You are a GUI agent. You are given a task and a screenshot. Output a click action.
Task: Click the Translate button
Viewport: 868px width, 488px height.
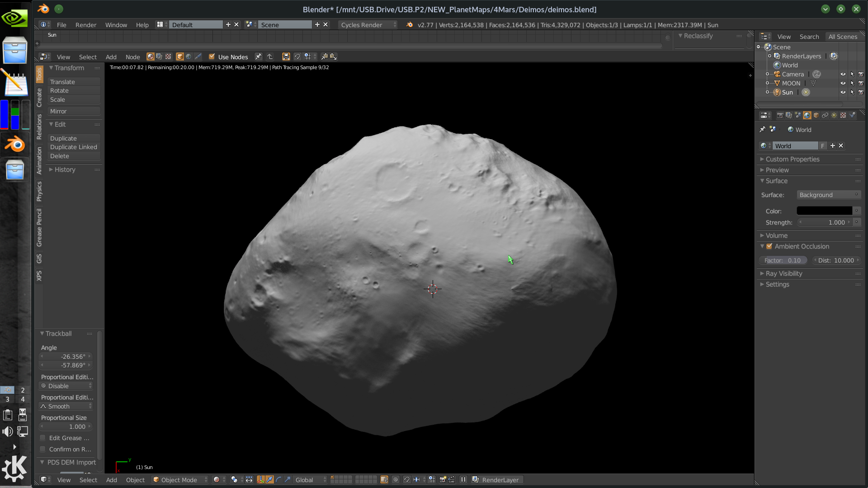(x=74, y=82)
